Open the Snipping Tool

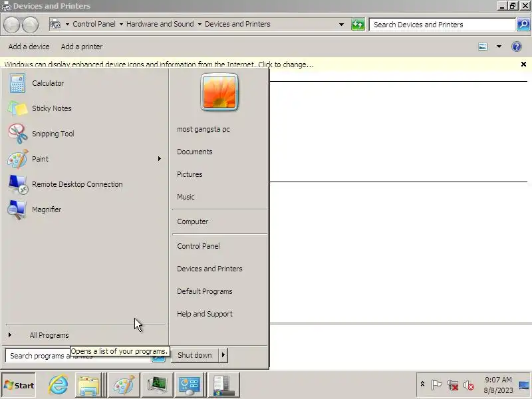click(x=85, y=134)
